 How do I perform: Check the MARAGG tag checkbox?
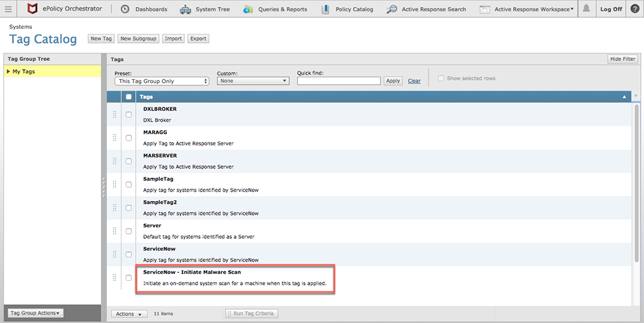(128, 138)
